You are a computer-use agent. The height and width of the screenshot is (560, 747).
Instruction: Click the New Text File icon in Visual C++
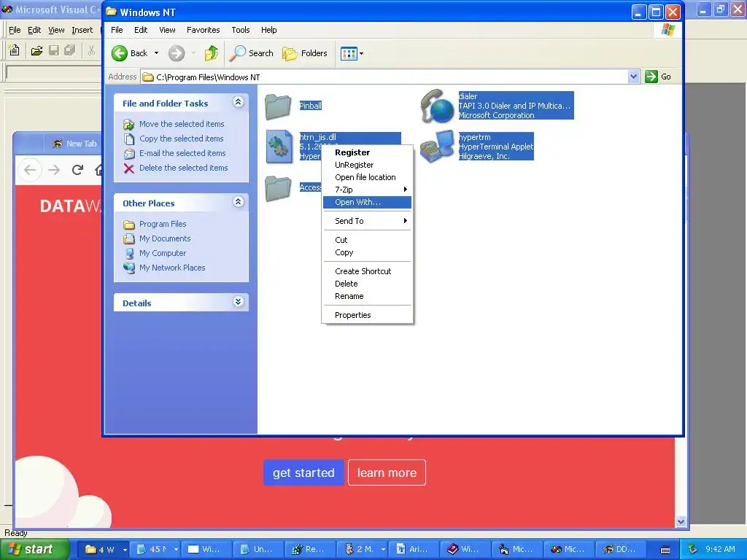(x=15, y=50)
